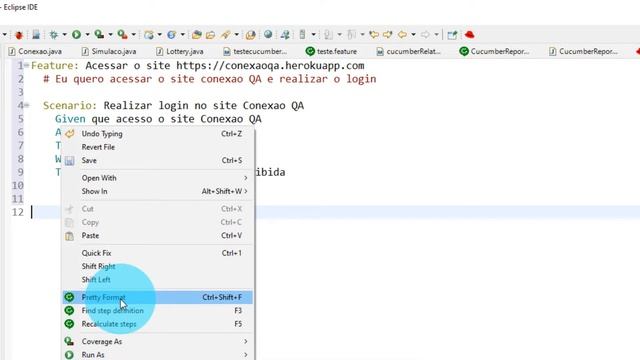Choose Shift Left menu entry

click(158, 280)
